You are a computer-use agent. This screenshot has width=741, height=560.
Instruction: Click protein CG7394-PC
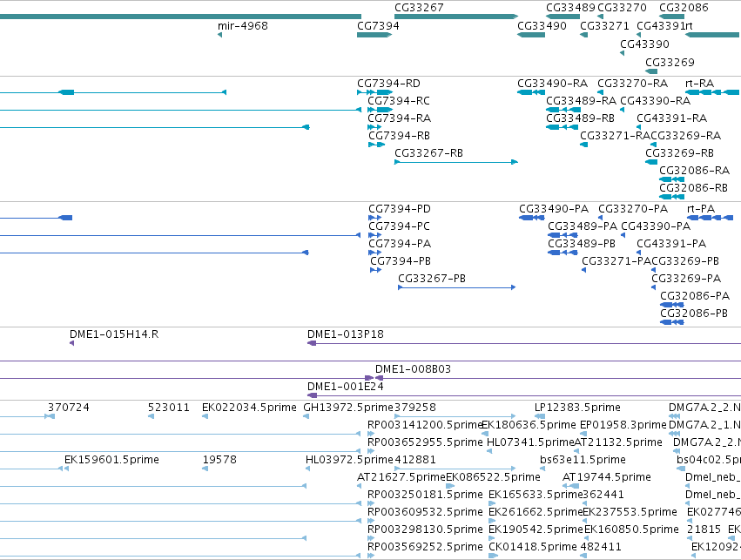pyautogui.click(x=400, y=226)
